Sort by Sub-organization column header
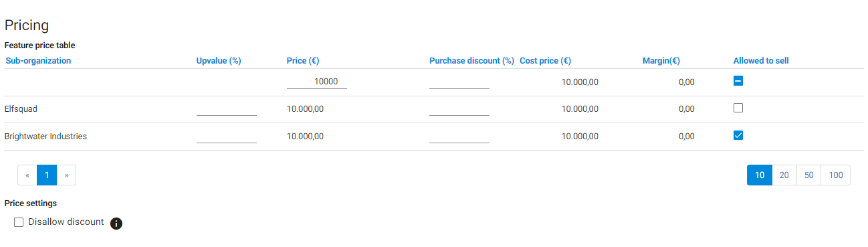The width and height of the screenshot is (868, 247). (38, 61)
